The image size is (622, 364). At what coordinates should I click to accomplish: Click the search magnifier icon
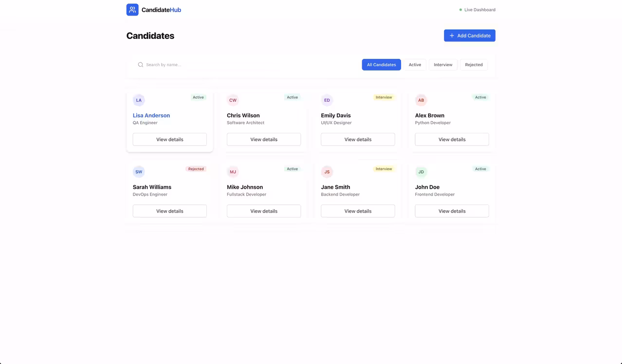pyautogui.click(x=140, y=64)
